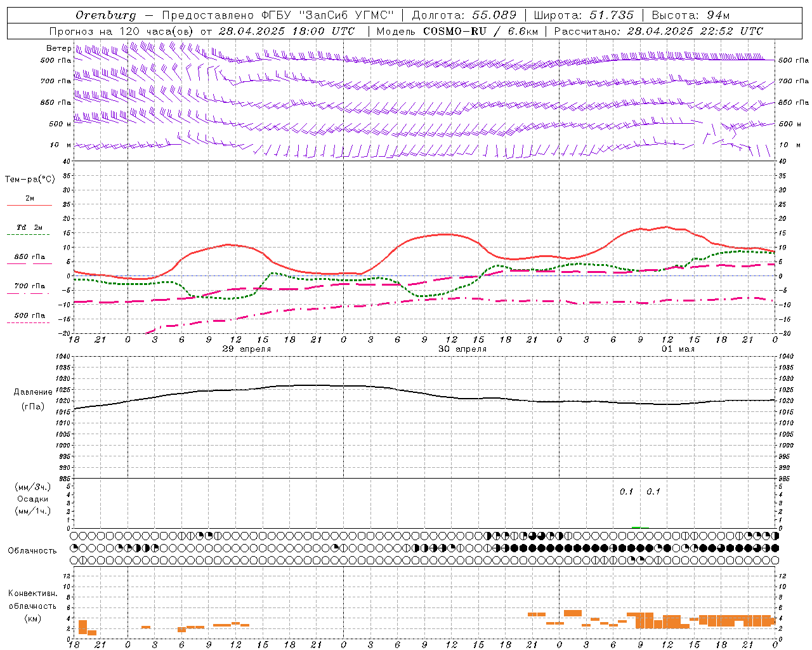Click the Orenburg station title
812x650 pixels.
(105, 15)
